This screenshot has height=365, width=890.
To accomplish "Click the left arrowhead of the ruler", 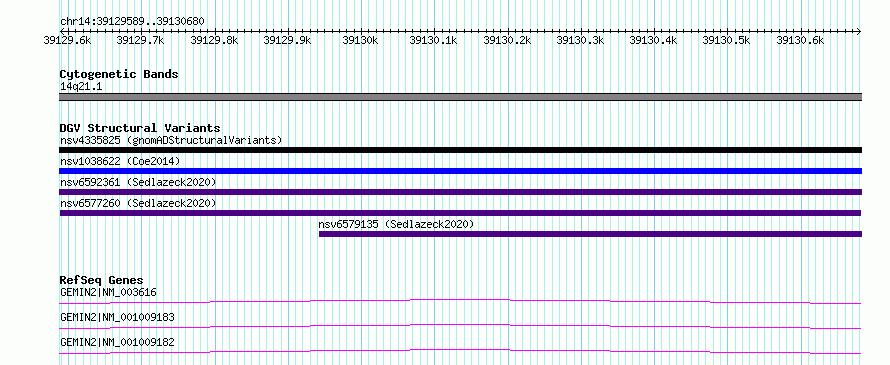I will (62, 31).
